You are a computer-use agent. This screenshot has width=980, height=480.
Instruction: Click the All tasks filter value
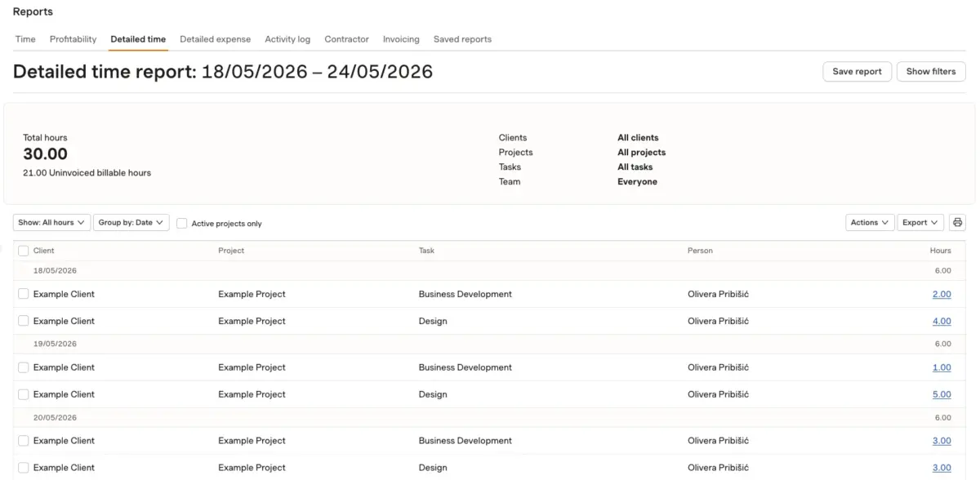click(635, 167)
